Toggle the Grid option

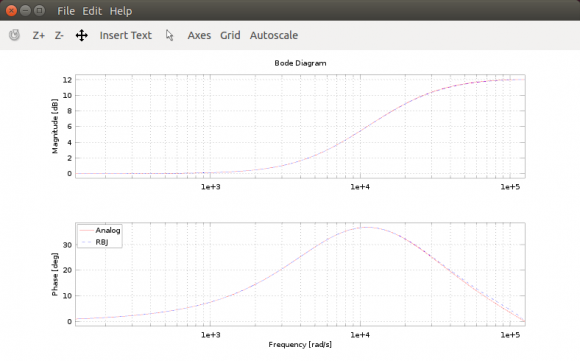pos(230,36)
